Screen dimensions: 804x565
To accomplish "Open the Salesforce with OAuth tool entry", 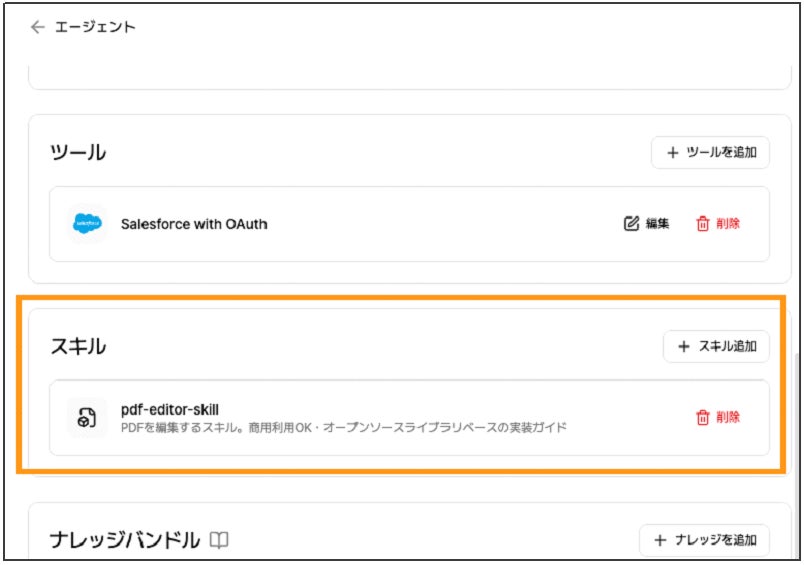I will click(194, 224).
